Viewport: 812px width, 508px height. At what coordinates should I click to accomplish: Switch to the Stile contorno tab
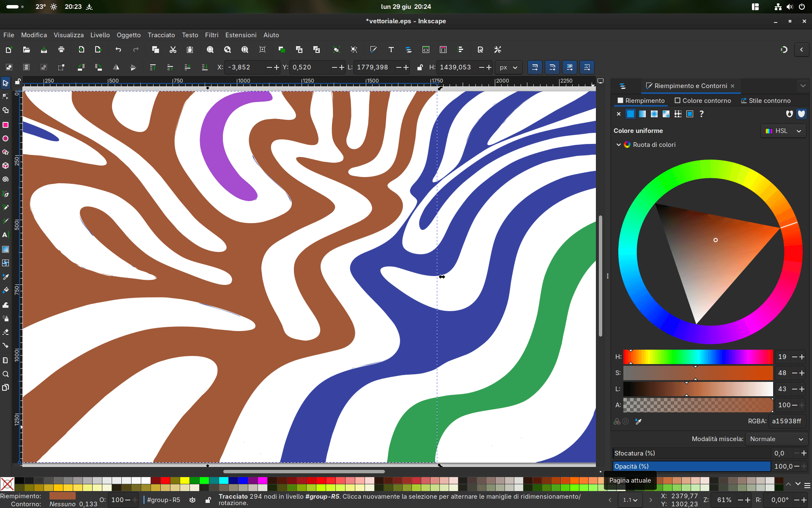pyautogui.click(x=765, y=101)
